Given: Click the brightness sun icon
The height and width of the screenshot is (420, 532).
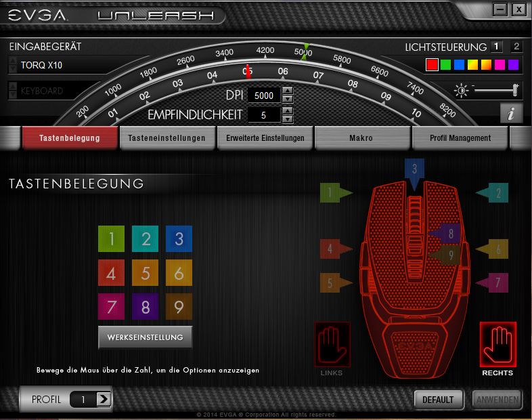Looking at the screenshot, I should (462, 91).
